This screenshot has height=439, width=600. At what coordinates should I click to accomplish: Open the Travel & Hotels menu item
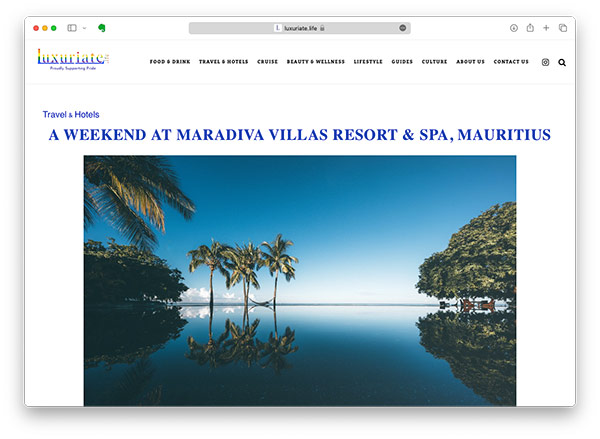(x=223, y=62)
